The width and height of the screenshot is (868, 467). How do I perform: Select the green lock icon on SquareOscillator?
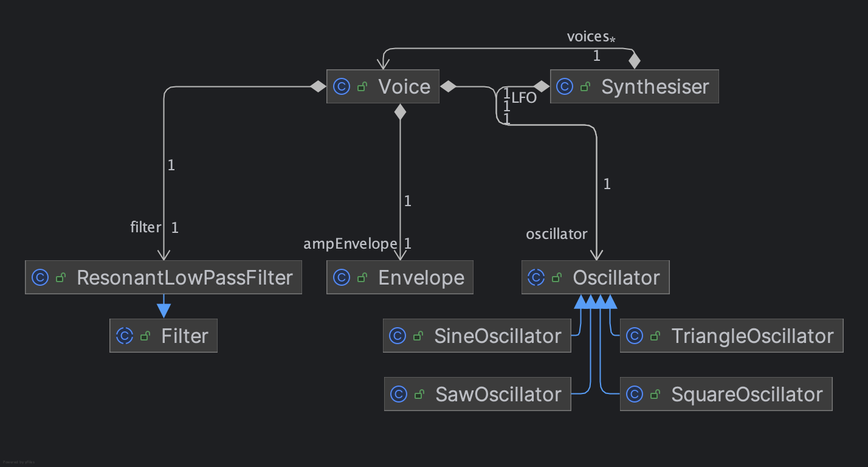[655, 395]
